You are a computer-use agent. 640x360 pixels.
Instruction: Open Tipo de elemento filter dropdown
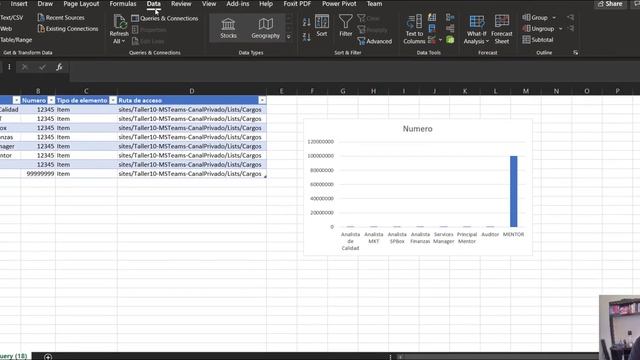pyautogui.click(x=113, y=100)
